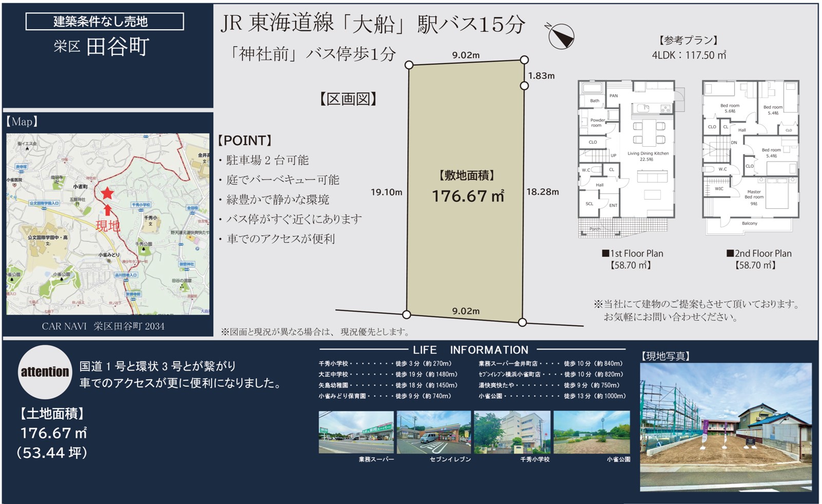Select the bottom-left corner marker of the plot
Screen dimensions: 822x504
(407, 315)
